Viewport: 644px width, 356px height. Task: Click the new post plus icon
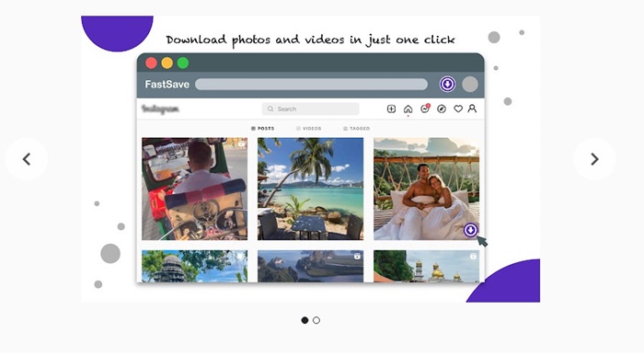tap(391, 109)
